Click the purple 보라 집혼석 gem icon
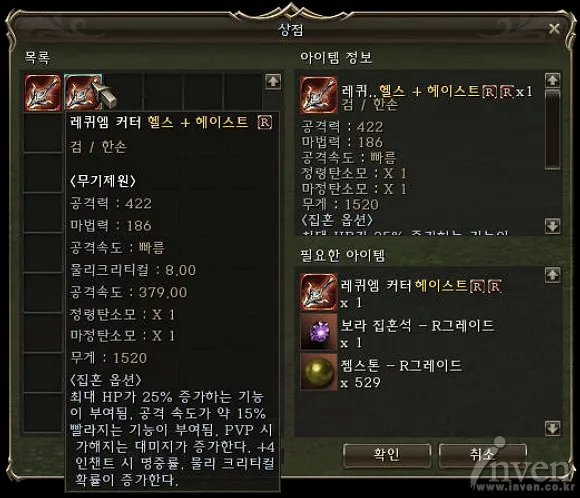580x498 pixels. click(318, 332)
